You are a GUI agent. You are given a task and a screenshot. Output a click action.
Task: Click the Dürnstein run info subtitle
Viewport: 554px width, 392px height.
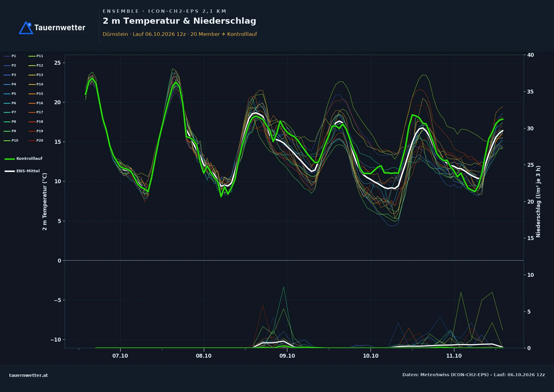pyautogui.click(x=180, y=34)
